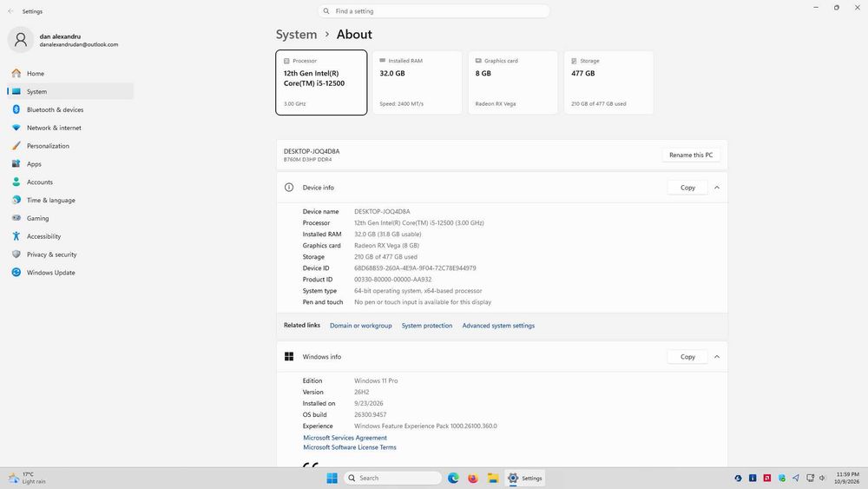Click the red AMD tray icon

click(x=767, y=478)
